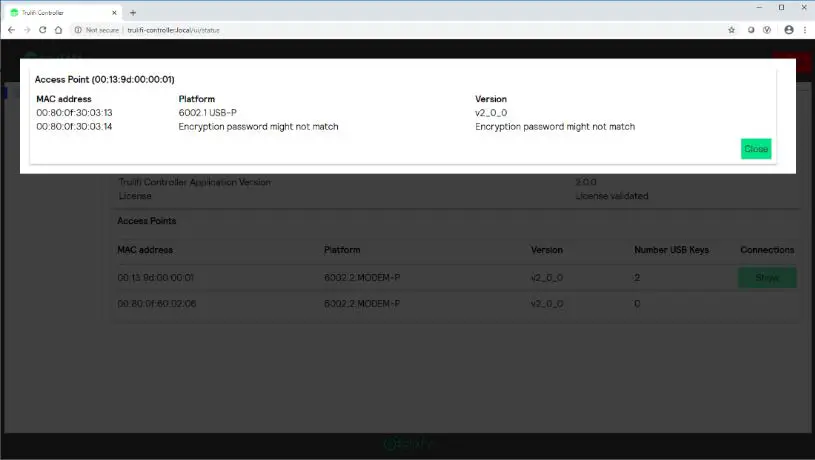The width and height of the screenshot is (815, 460).
Task: Open a new browser tab
Action: tap(133, 12)
